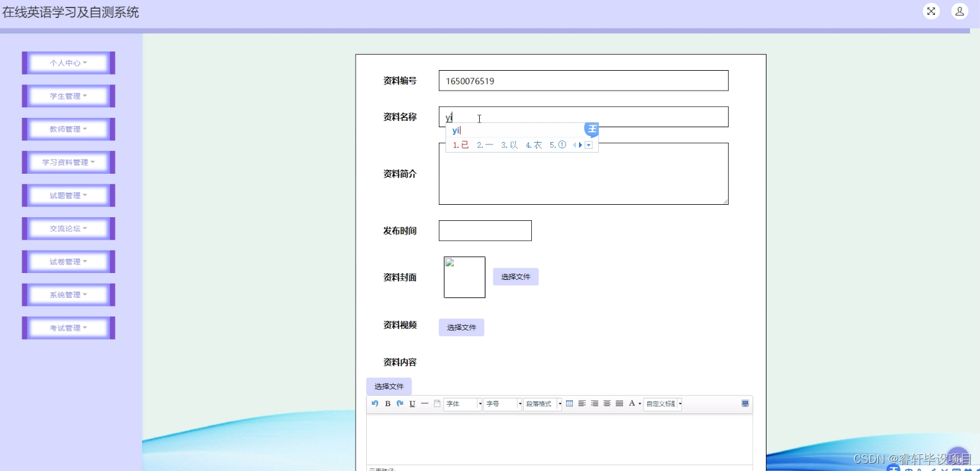Insert a table using the table icon
Image resolution: width=980 pixels, height=471 pixels.
click(x=570, y=403)
